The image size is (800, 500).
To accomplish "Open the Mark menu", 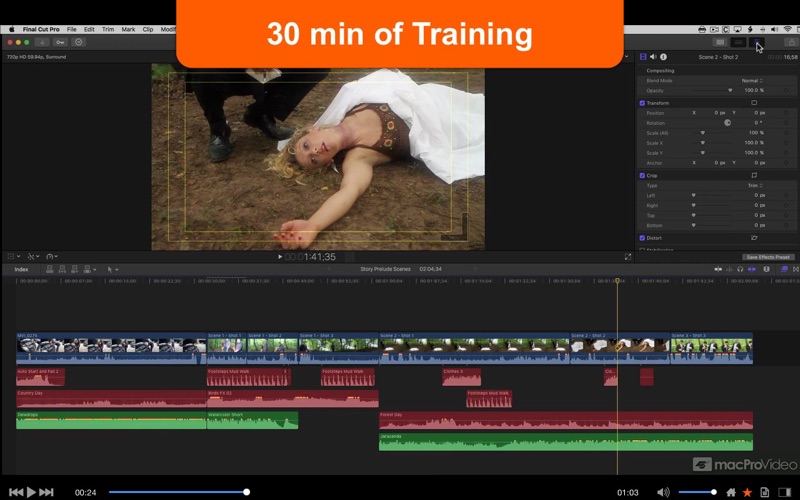I will (128, 30).
